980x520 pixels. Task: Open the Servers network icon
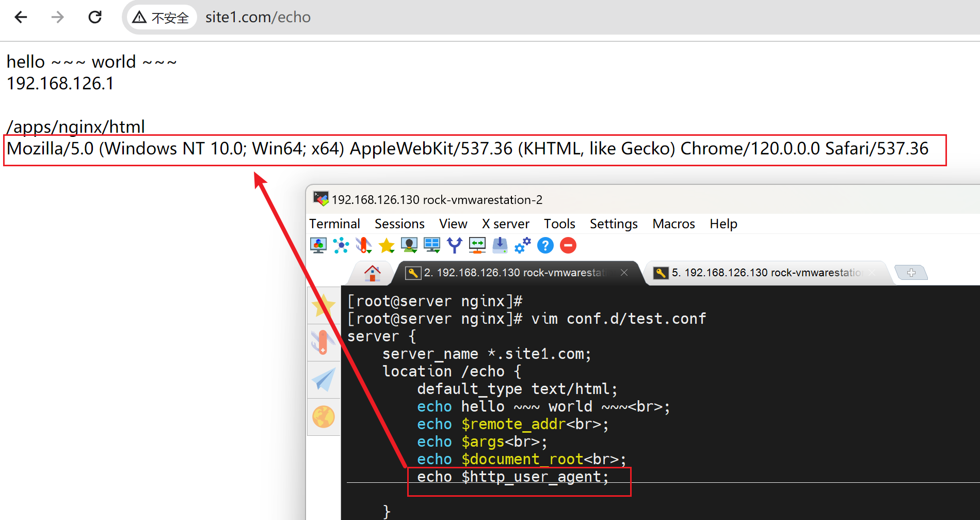click(x=341, y=245)
